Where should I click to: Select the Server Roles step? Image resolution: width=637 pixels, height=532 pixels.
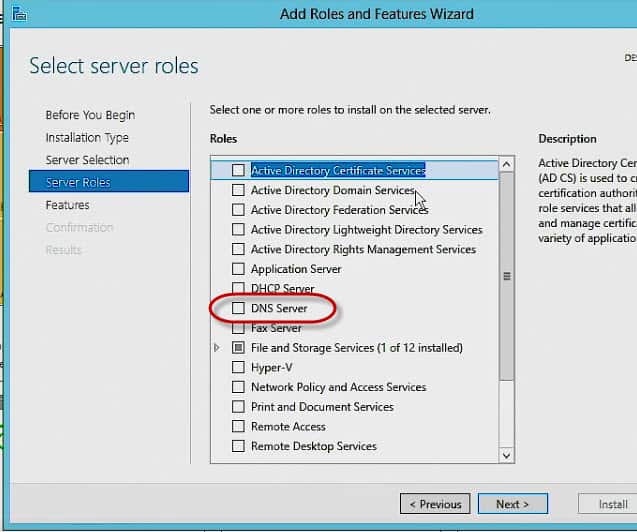coord(109,181)
